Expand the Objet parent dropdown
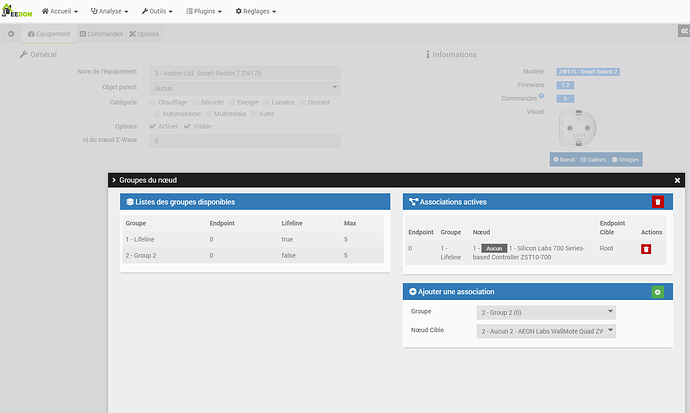Viewport: 690px width, 413px height. pos(244,88)
